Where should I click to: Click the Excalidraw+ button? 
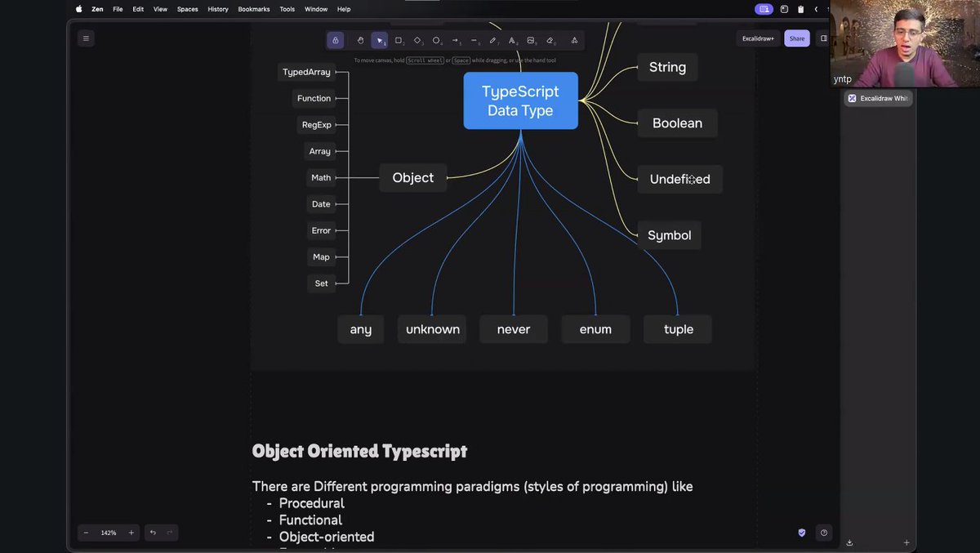tap(758, 38)
